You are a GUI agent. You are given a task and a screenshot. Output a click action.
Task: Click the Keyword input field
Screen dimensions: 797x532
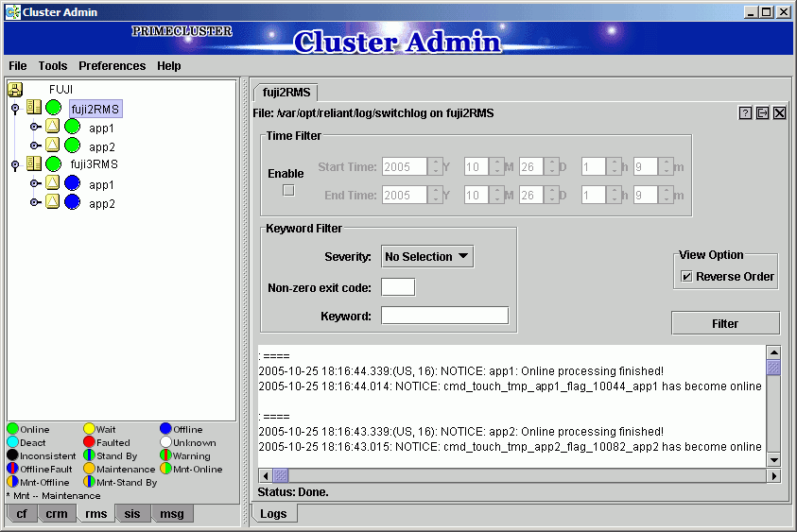(x=444, y=316)
